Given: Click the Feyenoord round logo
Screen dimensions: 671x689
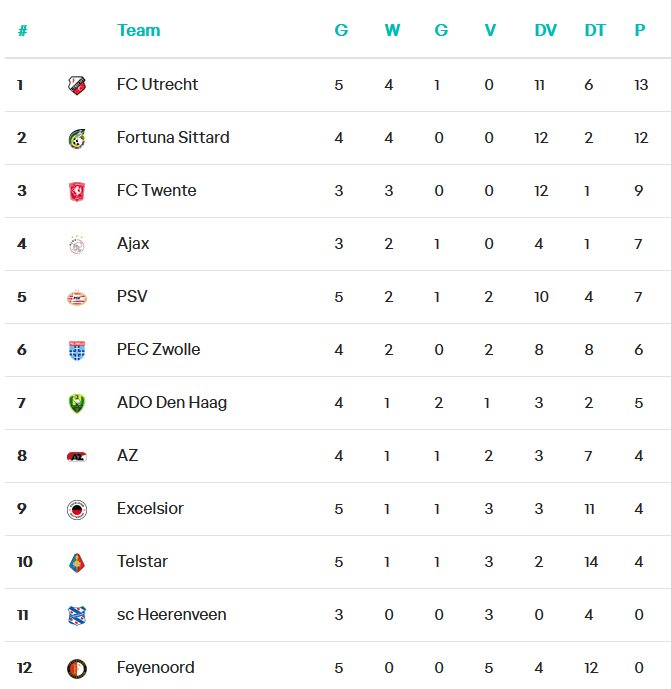Looking at the screenshot, I should click(x=77, y=669).
